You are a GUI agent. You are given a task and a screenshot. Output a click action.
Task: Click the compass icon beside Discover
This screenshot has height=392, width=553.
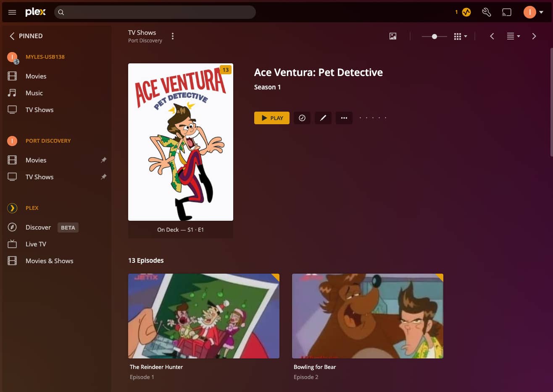click(12, 227)
